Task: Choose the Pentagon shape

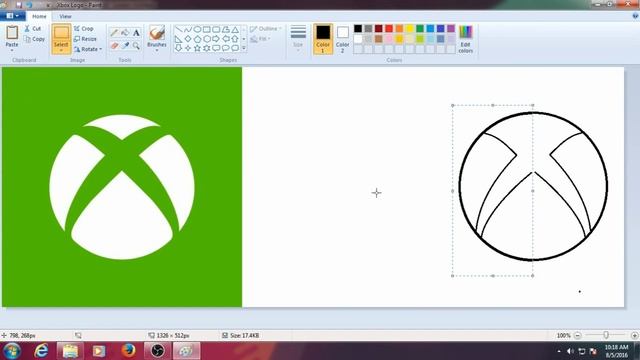Action: (x=197, y=39)
